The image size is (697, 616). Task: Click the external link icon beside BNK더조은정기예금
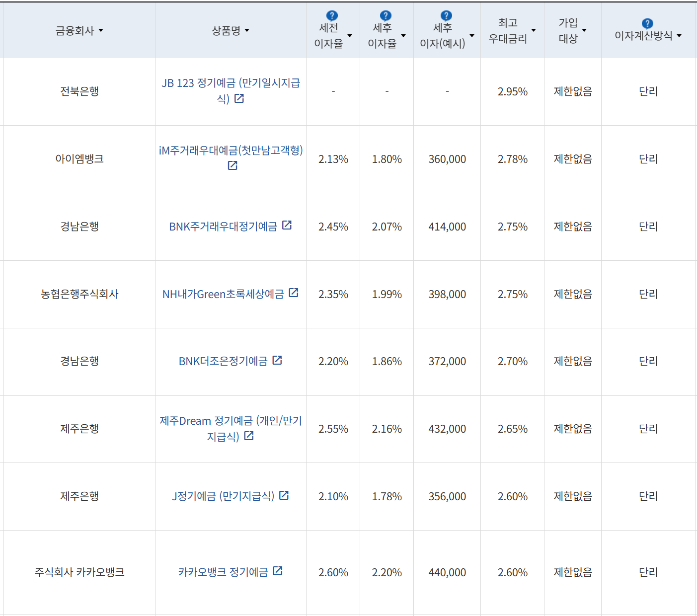click(x=279, y=360)
